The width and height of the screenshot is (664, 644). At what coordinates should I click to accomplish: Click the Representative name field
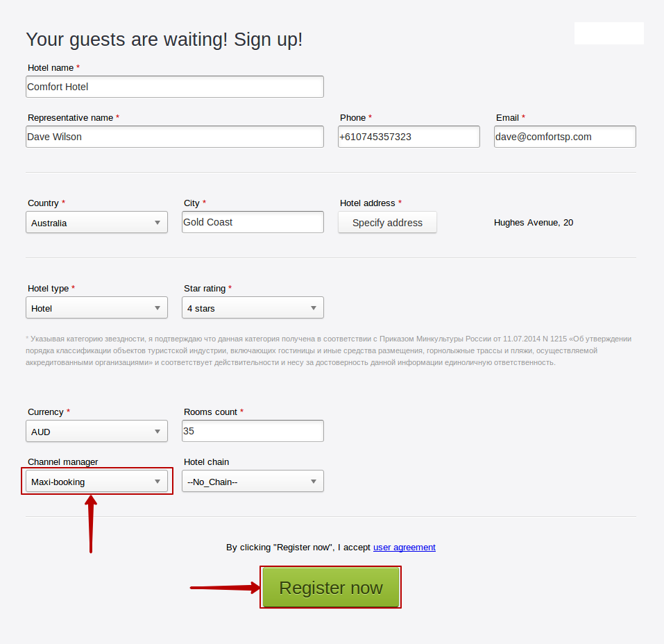174,137
